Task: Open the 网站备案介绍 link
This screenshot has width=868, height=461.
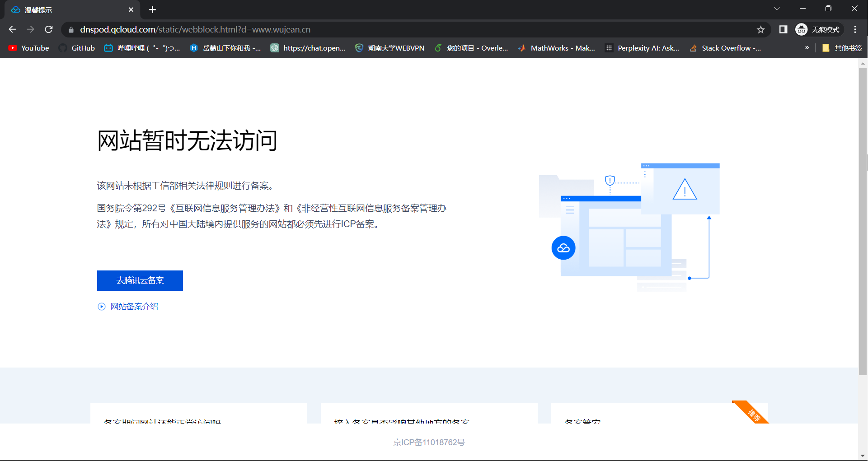Action: point(134,307)
